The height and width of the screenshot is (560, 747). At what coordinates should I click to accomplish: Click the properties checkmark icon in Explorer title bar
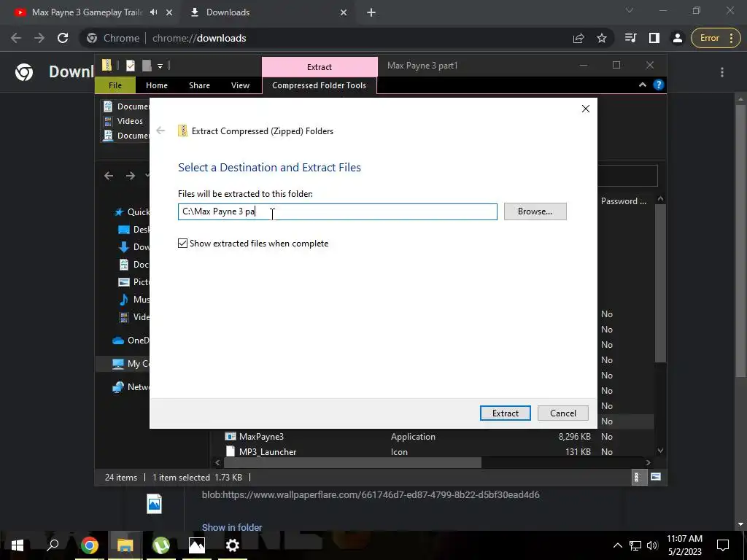[131, 65]
